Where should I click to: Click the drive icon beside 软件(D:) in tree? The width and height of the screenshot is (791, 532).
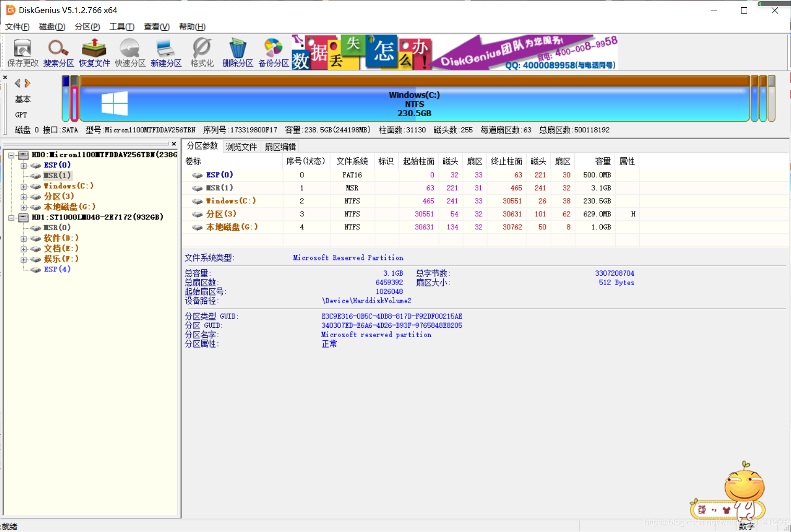pyautogui.click(x=35, y=238)
